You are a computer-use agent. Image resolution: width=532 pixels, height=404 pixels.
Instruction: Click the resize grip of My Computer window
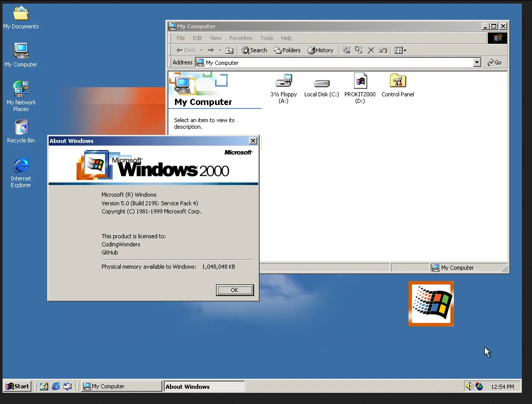click(x=505, y=269)
